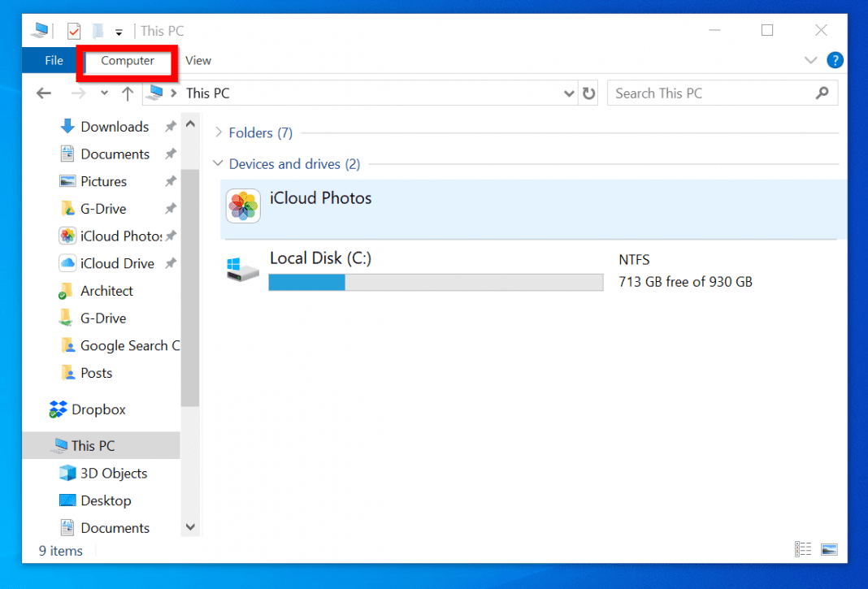868x589 pixels.
Task: Switch to large thumbnails view
Action: click(829, 549)
